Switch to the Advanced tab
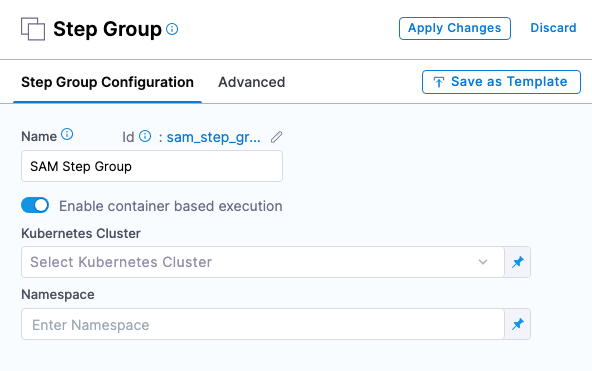The width and height of the screenshot is (592, 371). point(251,82)
